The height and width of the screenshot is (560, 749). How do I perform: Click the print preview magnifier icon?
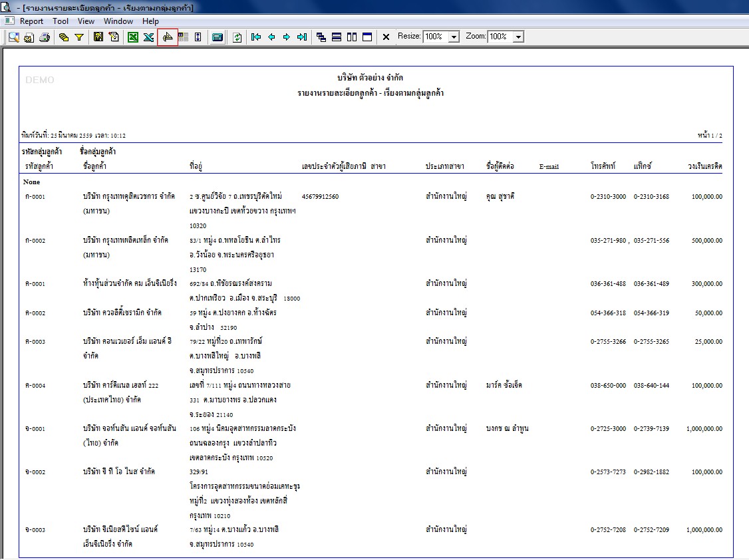(14, 37)
